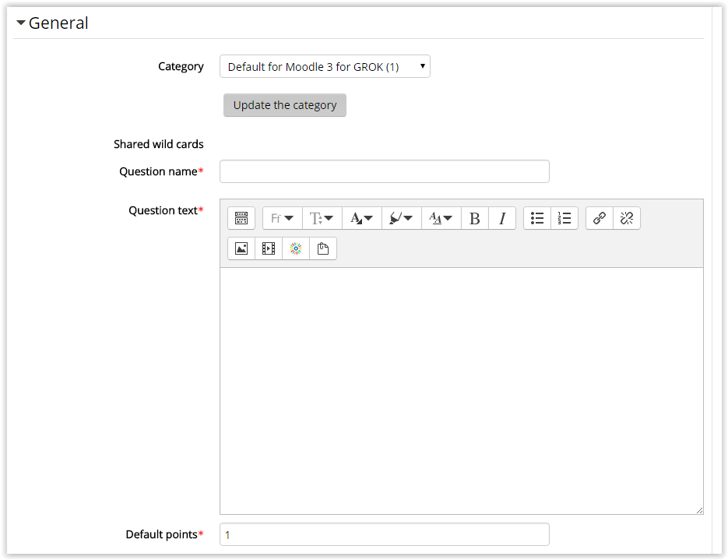Remove a link with the unlink icon
The width and height of the screenshot is (728, 560).
click(x=627, y=218)
